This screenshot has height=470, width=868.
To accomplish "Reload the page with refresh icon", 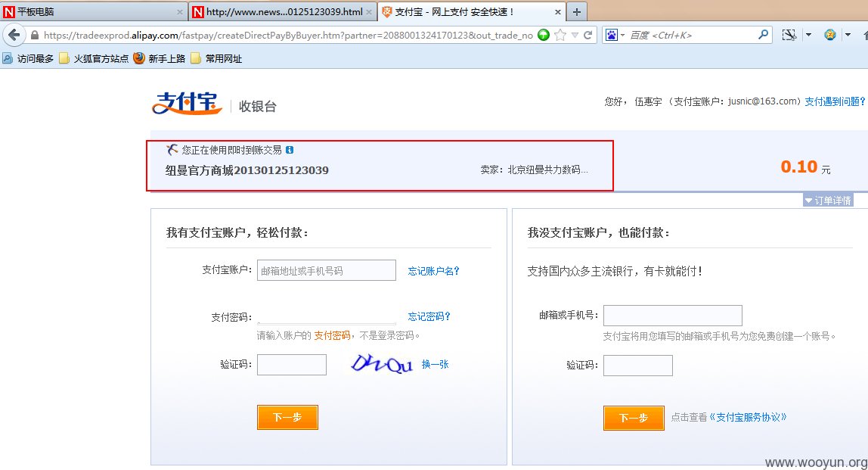I will coord(588,35).
